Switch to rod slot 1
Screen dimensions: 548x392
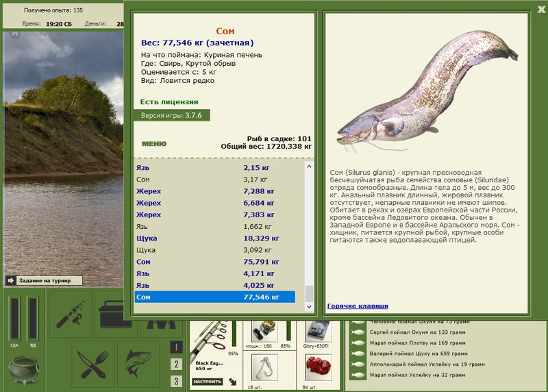pos(176,347)
